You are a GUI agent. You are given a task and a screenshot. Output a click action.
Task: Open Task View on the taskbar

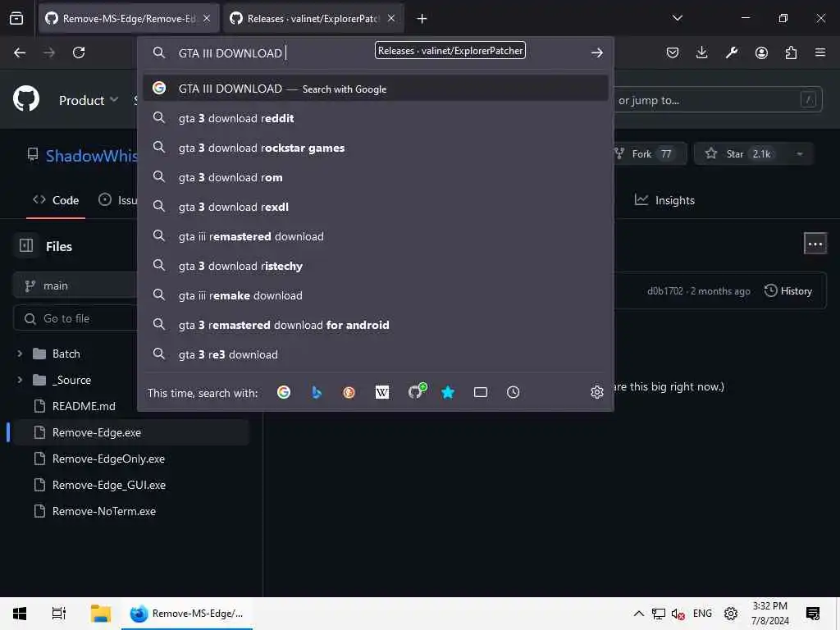(59, 614)
